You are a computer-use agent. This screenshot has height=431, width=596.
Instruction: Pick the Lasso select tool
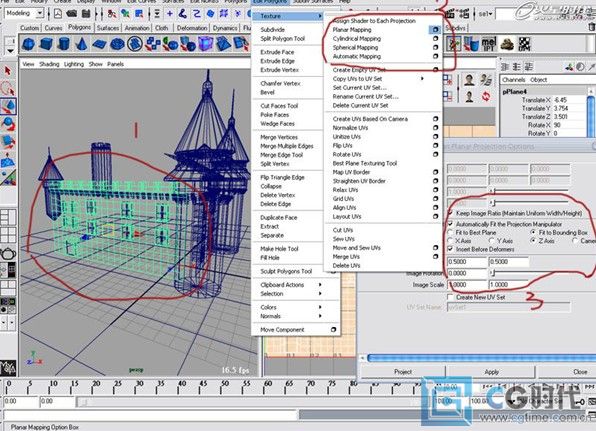(x=8, y=89)
